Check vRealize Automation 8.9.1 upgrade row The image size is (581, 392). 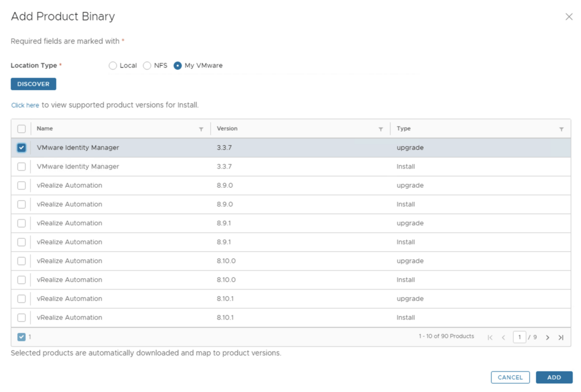22,224
